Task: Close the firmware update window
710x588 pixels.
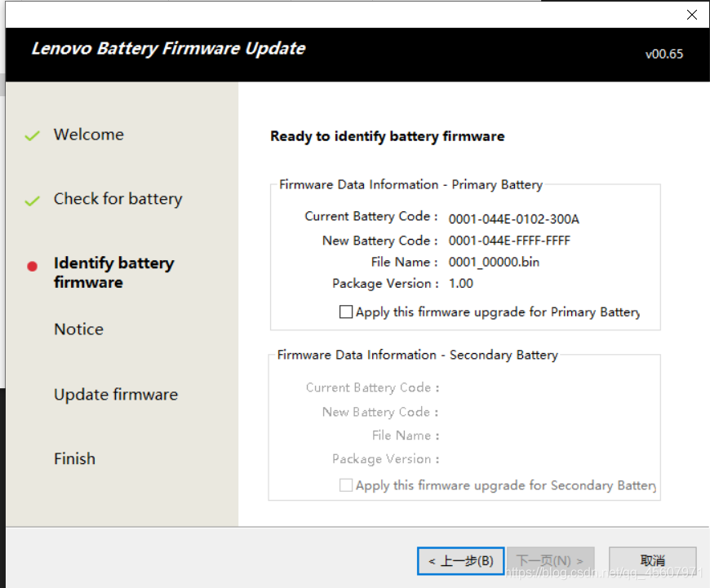Action: (x=691, y=15)
